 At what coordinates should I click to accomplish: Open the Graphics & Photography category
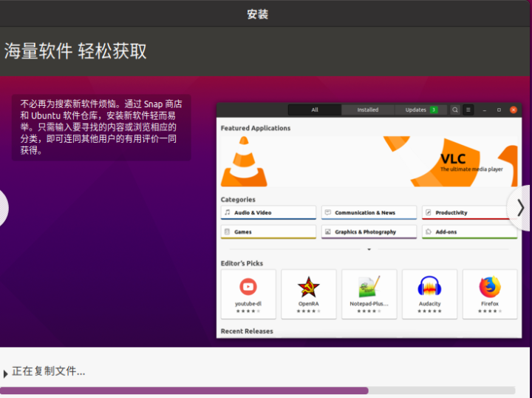369,232
